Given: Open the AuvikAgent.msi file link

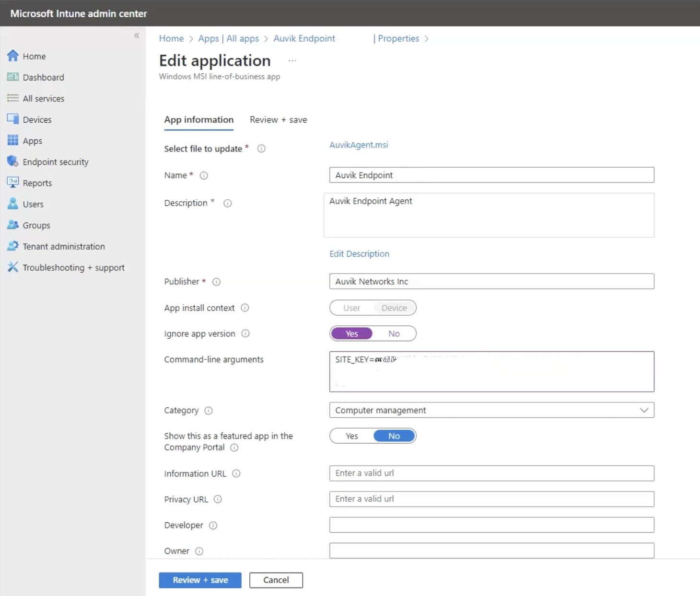Looking at the screenshot, I should 359,145.
